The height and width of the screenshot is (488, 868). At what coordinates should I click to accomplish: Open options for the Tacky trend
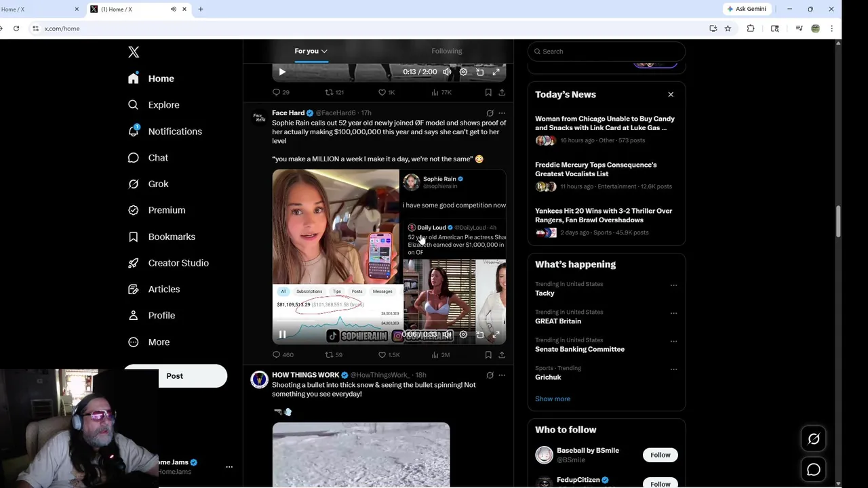click(673, 285)
